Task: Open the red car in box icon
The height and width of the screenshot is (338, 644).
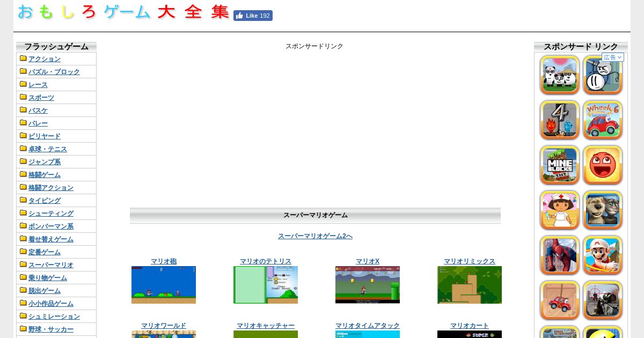Action: [560, 300]
